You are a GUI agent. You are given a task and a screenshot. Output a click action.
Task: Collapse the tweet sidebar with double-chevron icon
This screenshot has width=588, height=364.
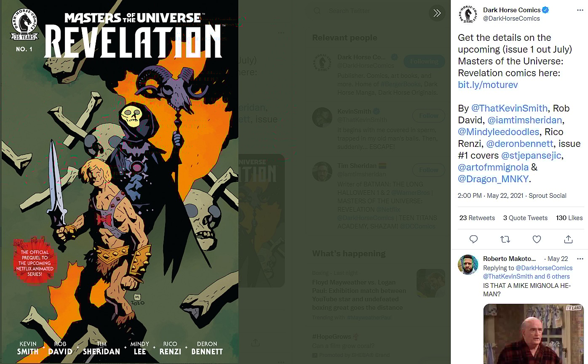[x=437, y=13]
